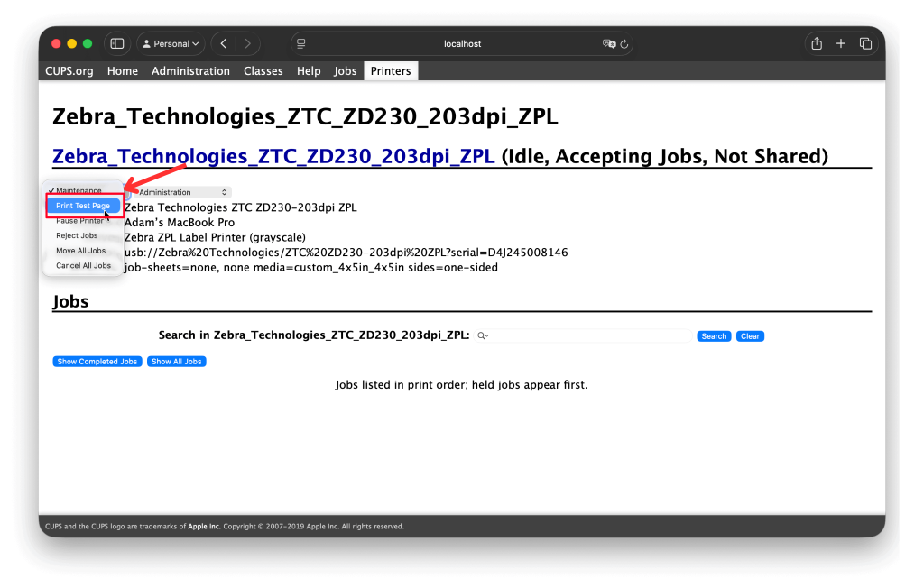Viewport: 924px width, 588px height.
Task: Click the translate icon in address bar
Action: pyautogui.click(x=609, y=43)
